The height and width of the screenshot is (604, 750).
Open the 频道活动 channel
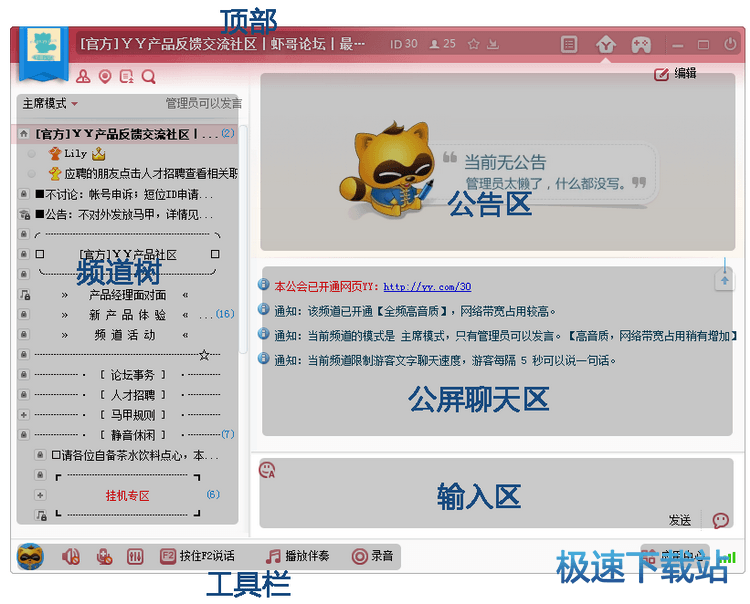pyautogui.click(x=125, y=335)
